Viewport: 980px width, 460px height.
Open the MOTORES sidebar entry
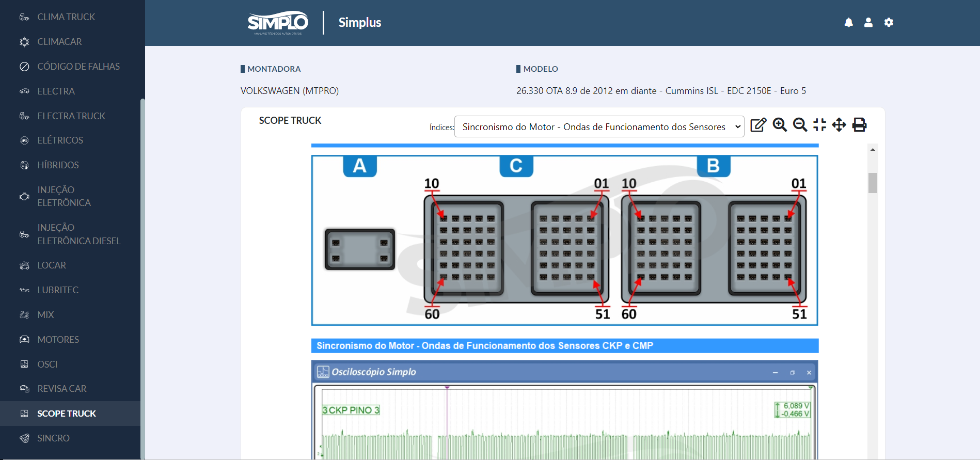tap(58, 340)
